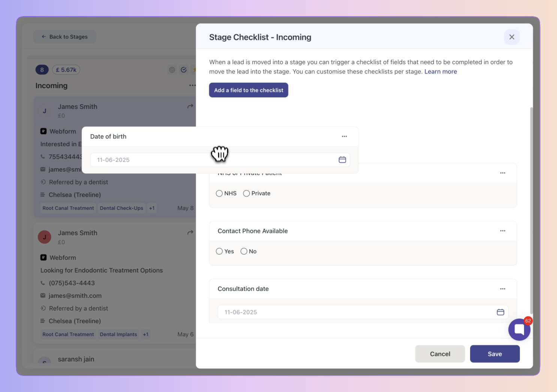This screenshot has width=557, height=392.
Task: Click the mail icon beside james@smith.com
Action: coord(43,296)
